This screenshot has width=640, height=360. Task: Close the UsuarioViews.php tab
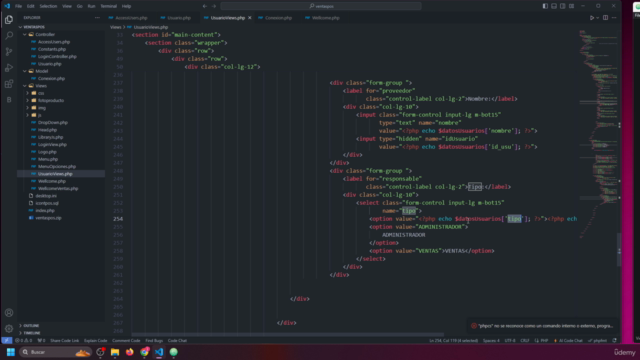pos(250,18)
